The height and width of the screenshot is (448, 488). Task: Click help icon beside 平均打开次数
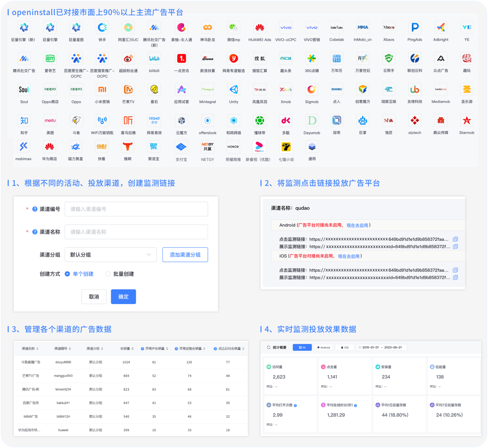tap(295, 406)
